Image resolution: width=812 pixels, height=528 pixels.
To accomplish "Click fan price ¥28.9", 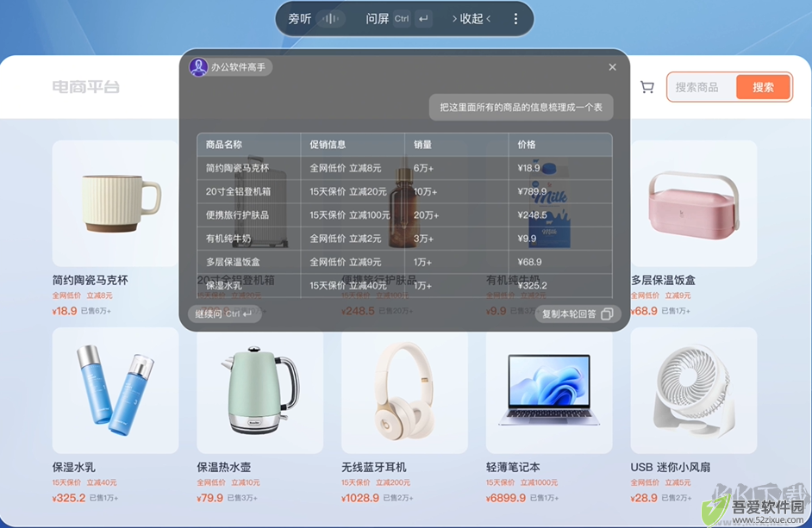I will 644,498.
